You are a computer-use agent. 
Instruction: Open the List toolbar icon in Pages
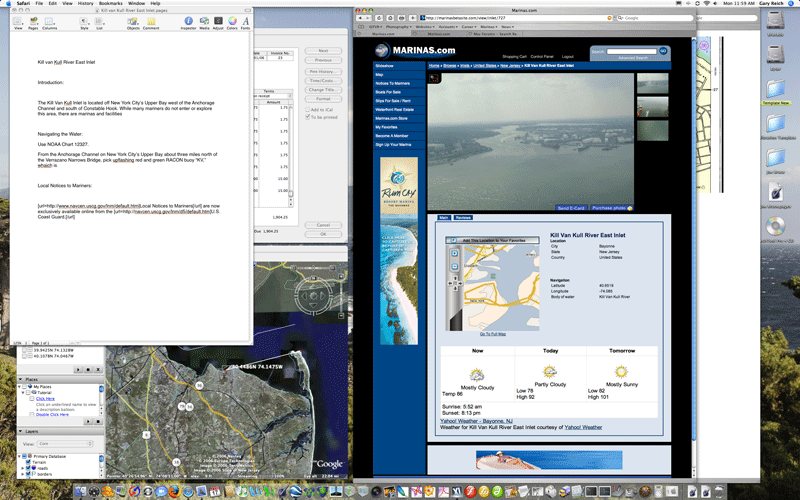pyautogui.click(x=99, y=21)
